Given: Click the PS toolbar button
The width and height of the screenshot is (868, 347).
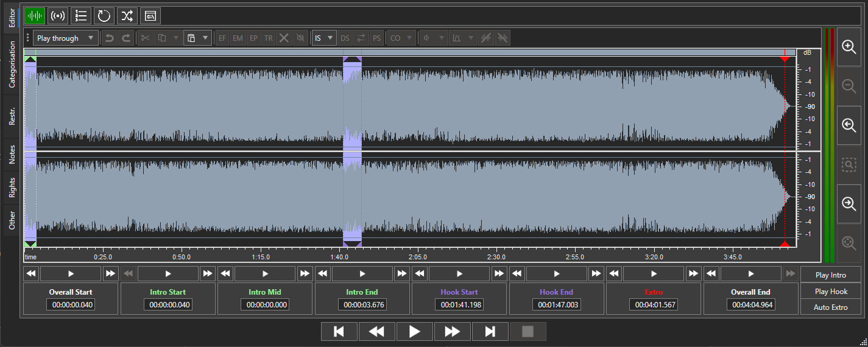Looking at the screenshot, I should click(377, 38).
